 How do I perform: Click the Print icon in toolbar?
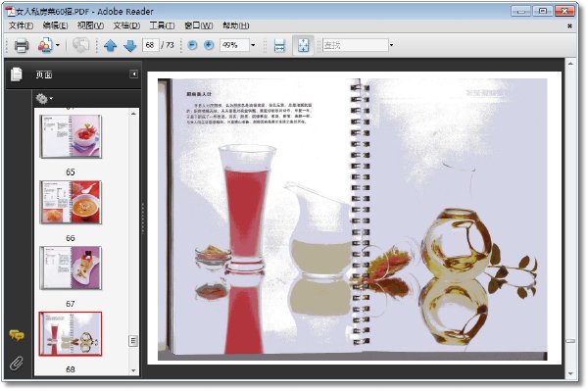pyautogui.click(x=22, y=45)
